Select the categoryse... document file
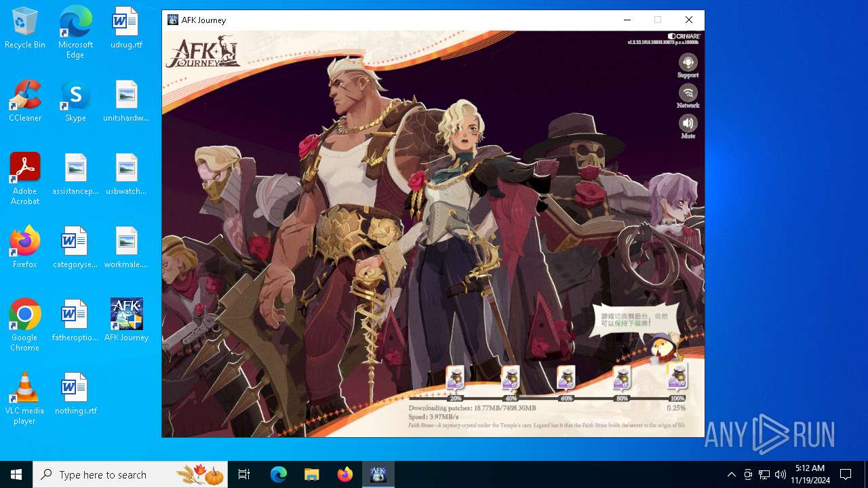 coord(75,248)
